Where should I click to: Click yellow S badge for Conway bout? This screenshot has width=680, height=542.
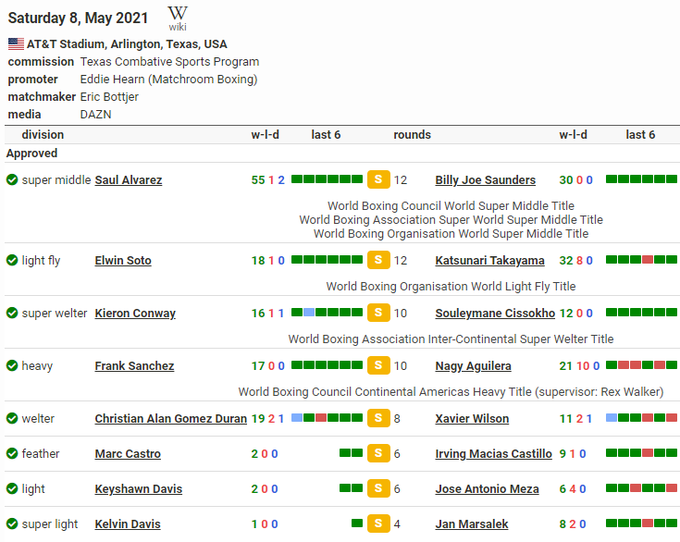(x=378, y=313)
